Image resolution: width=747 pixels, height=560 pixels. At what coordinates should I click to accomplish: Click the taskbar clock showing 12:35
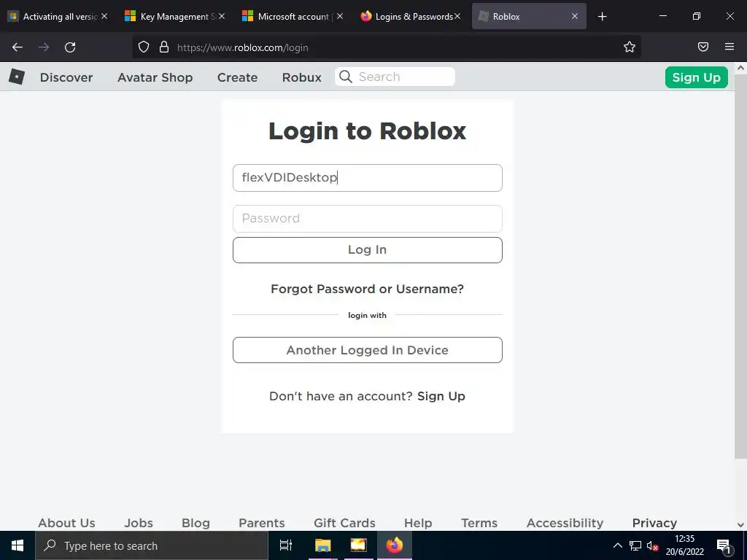pos(684,545)
